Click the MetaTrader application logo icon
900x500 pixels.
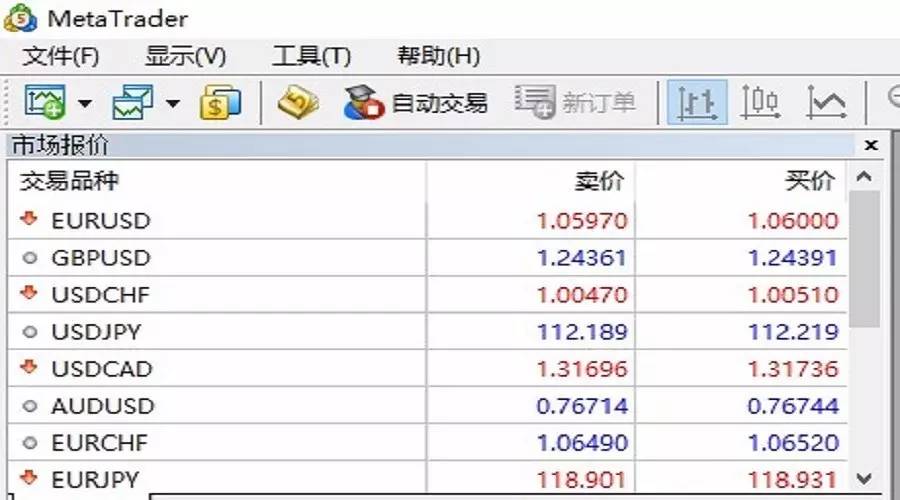(21, 18)
